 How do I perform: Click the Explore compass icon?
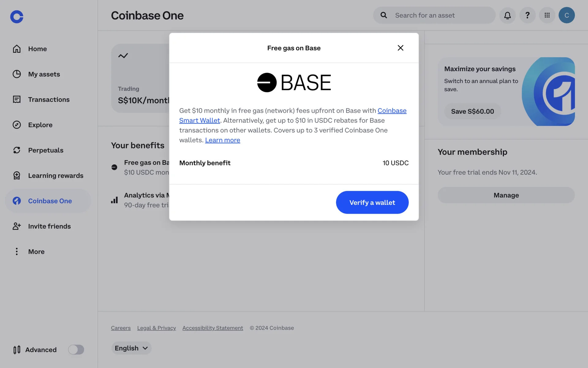17,125
